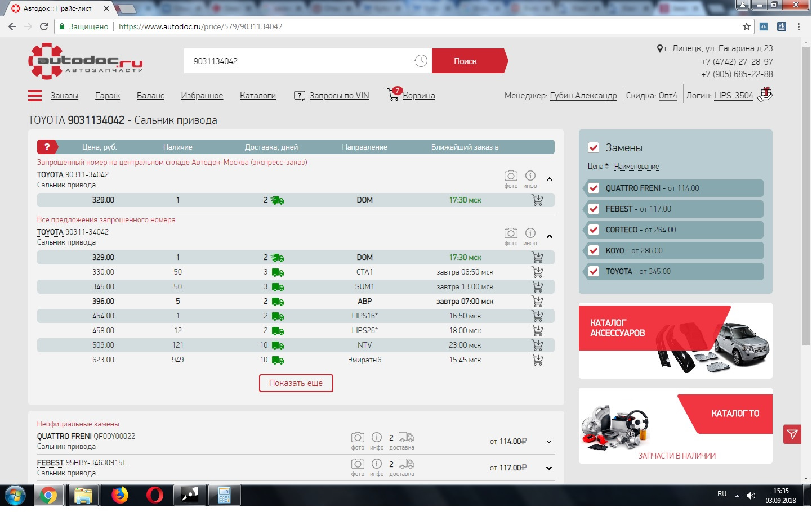The width and height of the screenshot is (812, 512).
Task: Expand QUATTRO FRENI offers chevron
Action: point(549,442)
